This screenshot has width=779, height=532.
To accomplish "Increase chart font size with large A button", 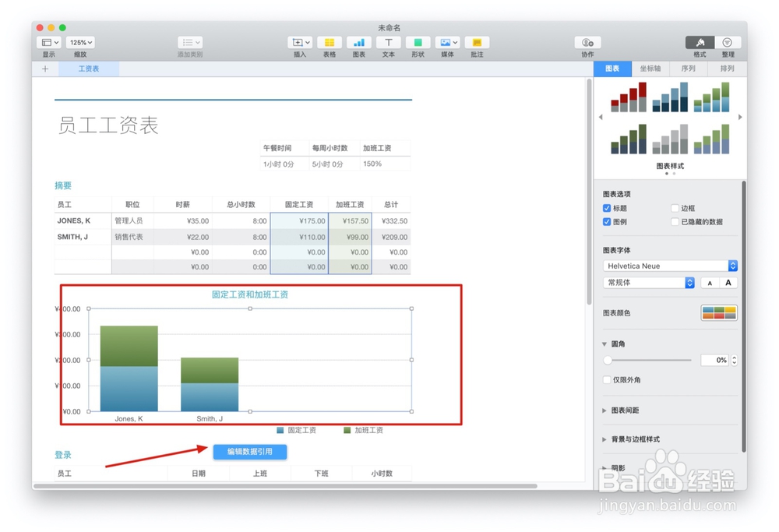I will click(726, 282).
